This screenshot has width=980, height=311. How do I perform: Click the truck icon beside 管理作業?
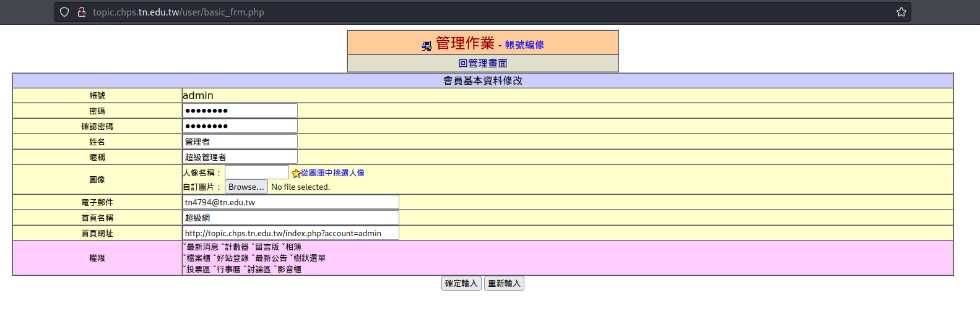pos(427,45)
